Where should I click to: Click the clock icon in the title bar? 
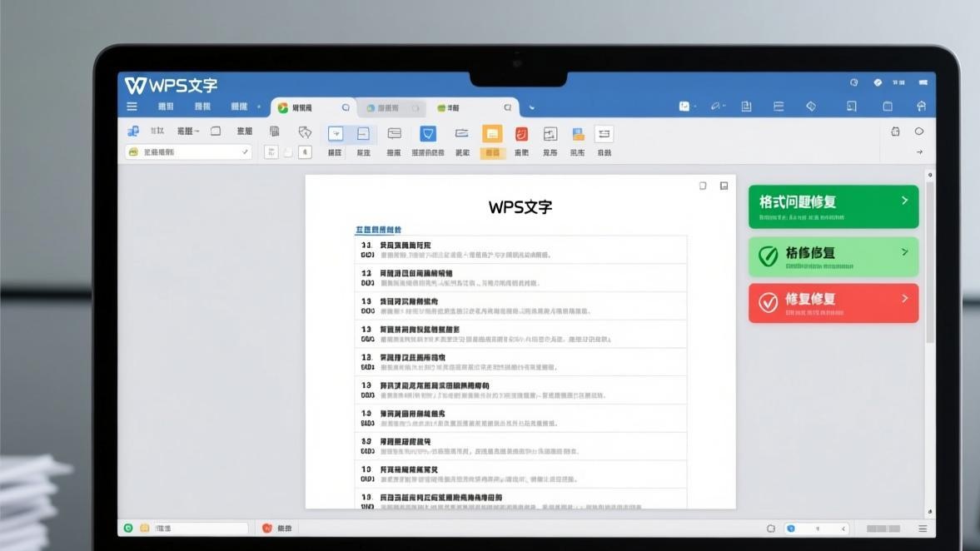click(853, 82)
